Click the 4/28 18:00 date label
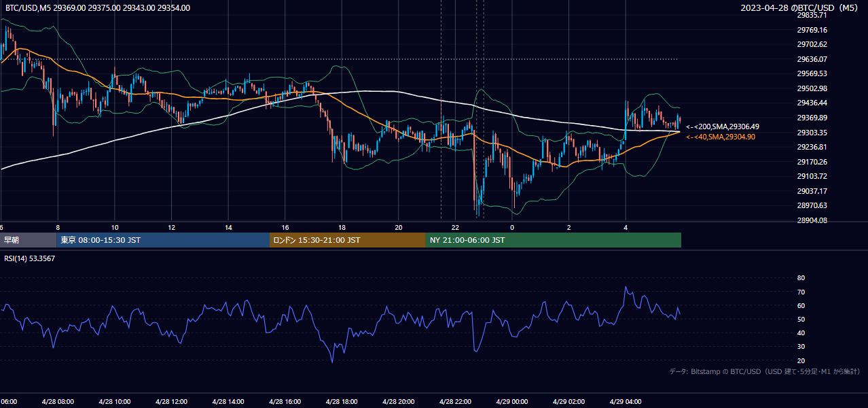The height and width of the screenshot is (408, 868). tap(342, 401)
